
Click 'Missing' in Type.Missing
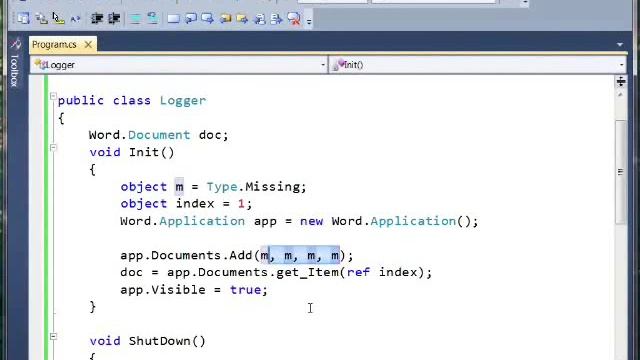pyautogui.click(x=273, y=187)
